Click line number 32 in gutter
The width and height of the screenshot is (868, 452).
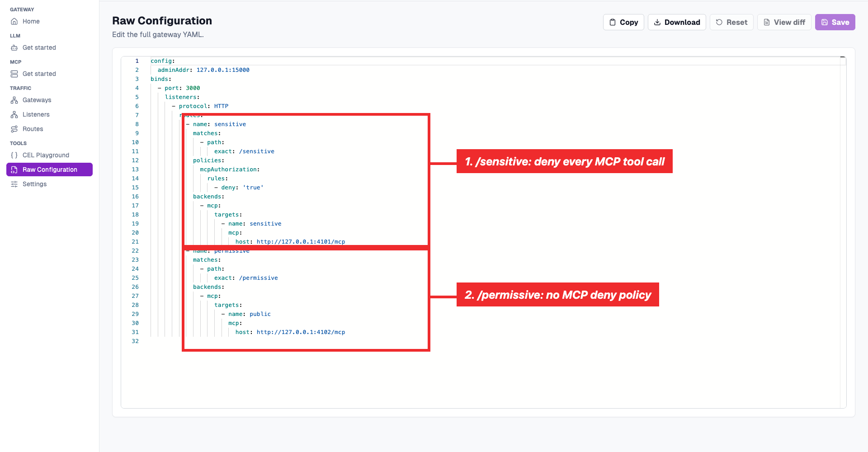[135, 341]
